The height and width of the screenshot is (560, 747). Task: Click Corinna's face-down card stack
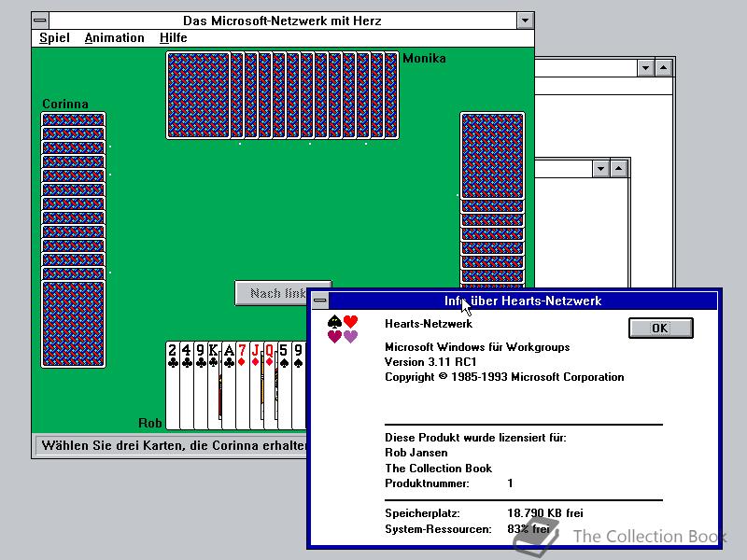coord(73,240)
